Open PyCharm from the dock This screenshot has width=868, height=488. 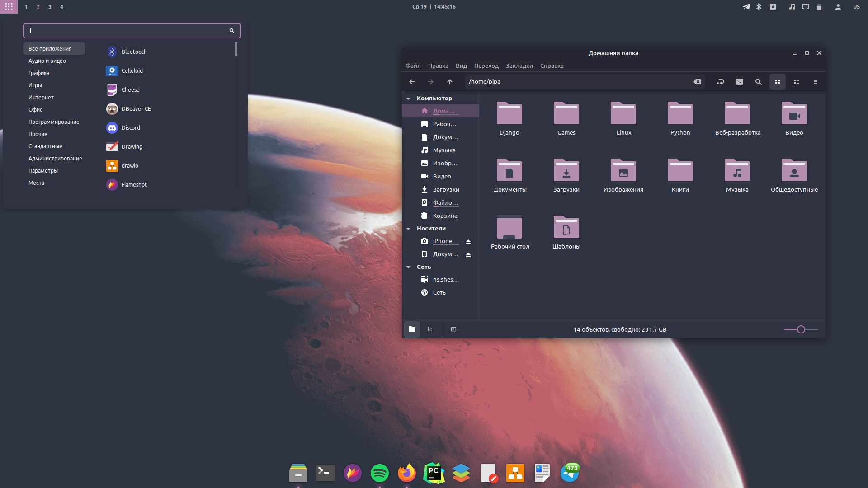point(434,473)
